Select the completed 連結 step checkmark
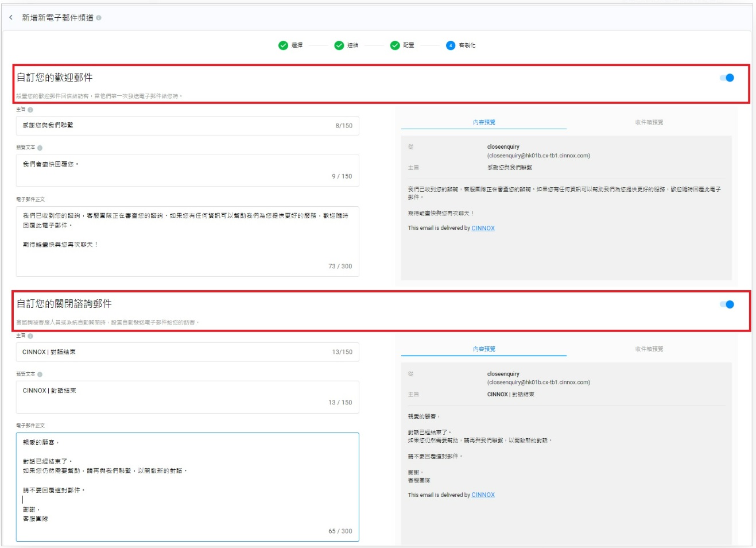 point(339,45)
